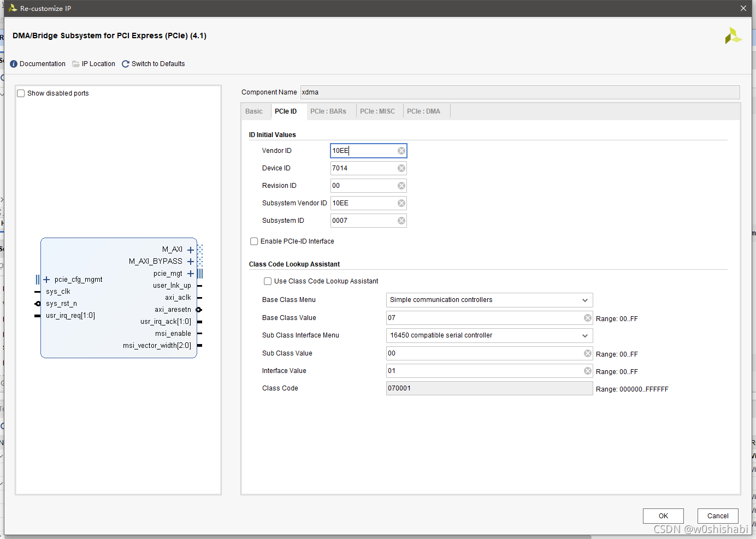Viewport: 756px width, 539px height.
Task: Select the usr_irq_ack[1:0] port label
Action: [166, 322]
